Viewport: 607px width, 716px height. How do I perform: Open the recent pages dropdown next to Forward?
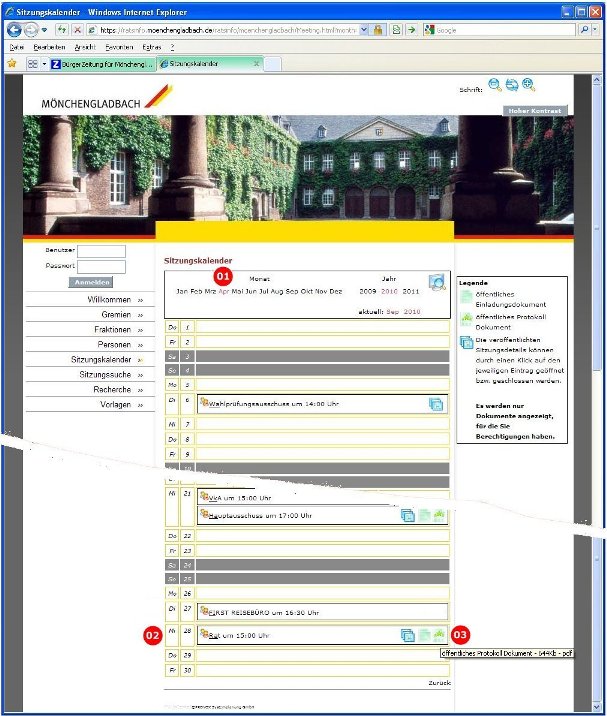tap(44, 30)
